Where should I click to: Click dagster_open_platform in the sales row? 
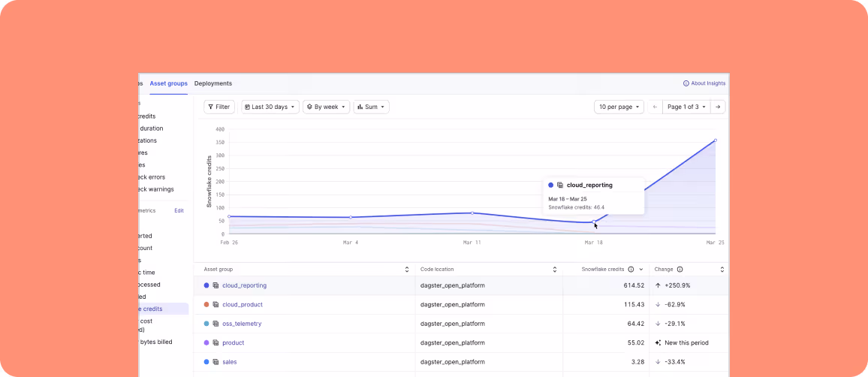[453, 362]
